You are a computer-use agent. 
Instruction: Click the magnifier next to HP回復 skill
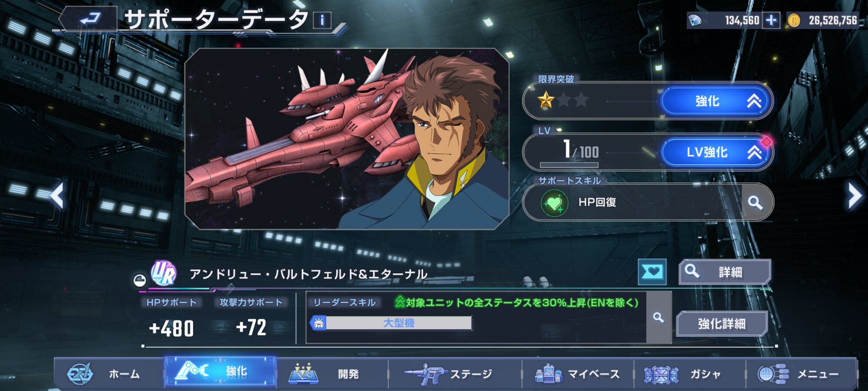756,202
